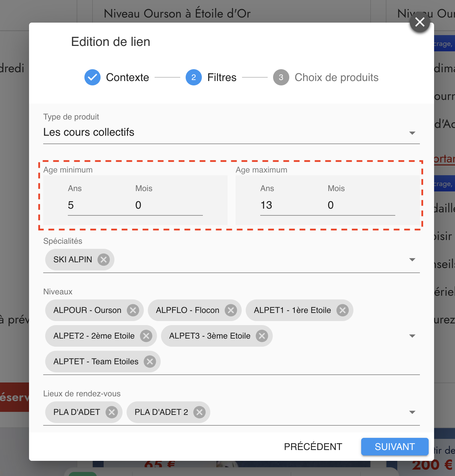
Task: Remove the PLA D'ADET location chip
Action: [112, 412]
